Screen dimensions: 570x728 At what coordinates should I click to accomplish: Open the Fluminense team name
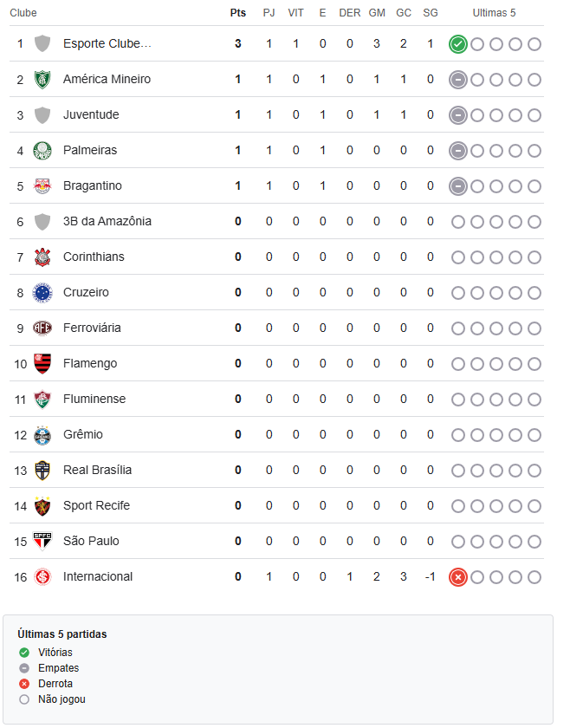click(94, 399)
